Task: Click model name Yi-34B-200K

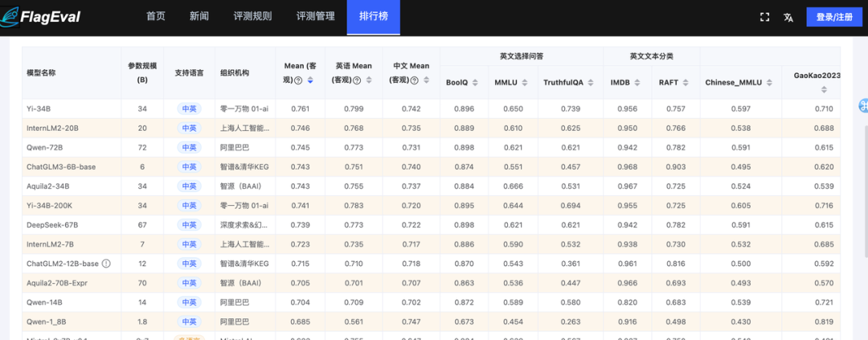Action: [49, 206]
